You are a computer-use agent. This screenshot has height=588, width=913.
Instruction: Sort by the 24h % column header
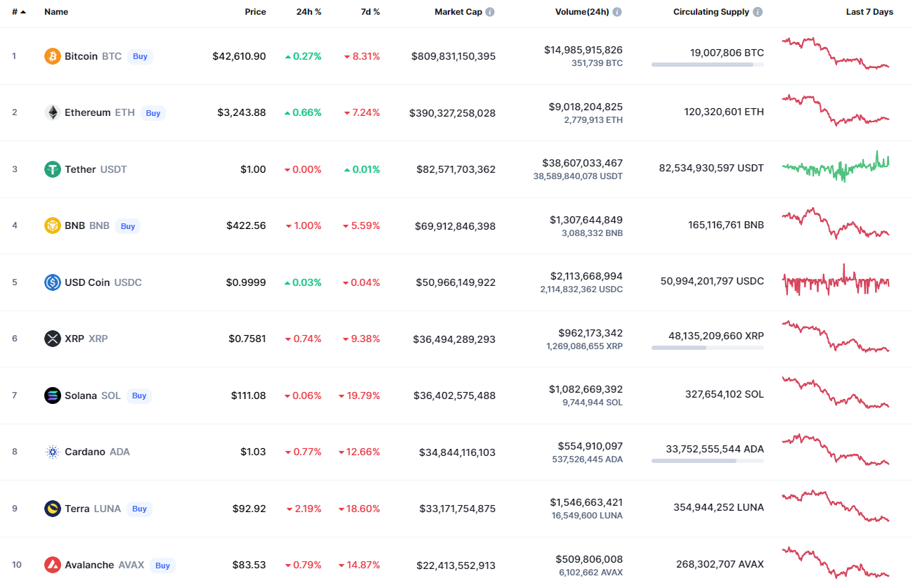tap(309, 12)
